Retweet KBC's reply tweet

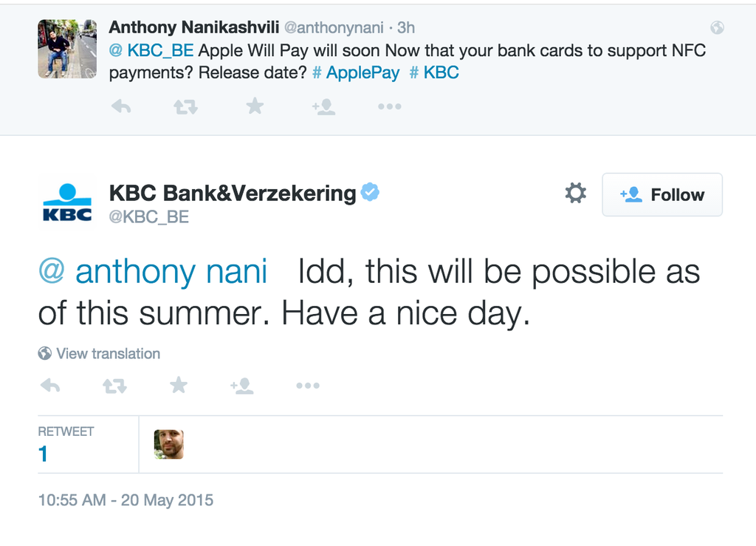pos(114,385)
